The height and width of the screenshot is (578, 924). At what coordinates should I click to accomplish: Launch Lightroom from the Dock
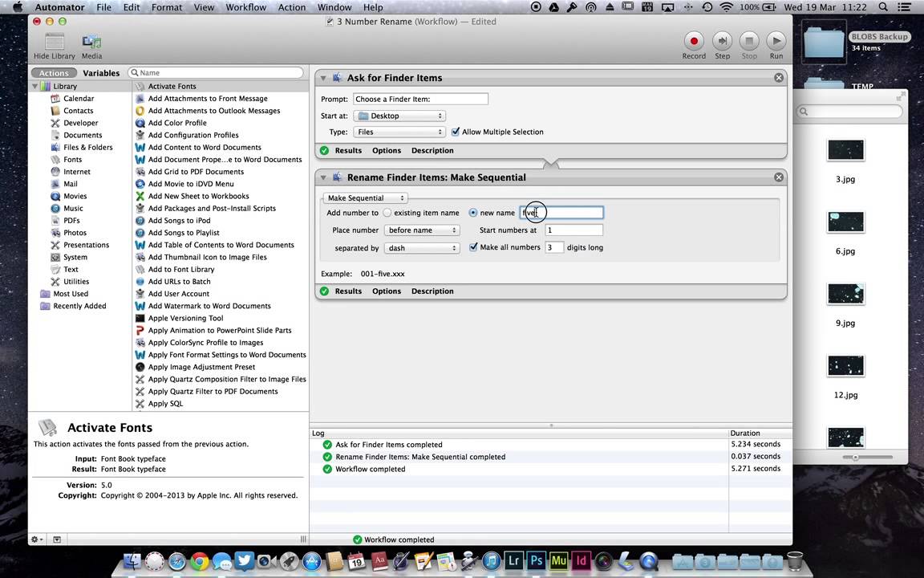point(513,560)
